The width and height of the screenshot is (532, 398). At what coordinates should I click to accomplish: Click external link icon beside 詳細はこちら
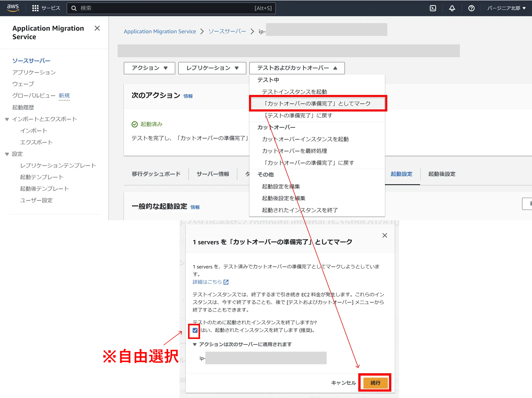point(226,282)
